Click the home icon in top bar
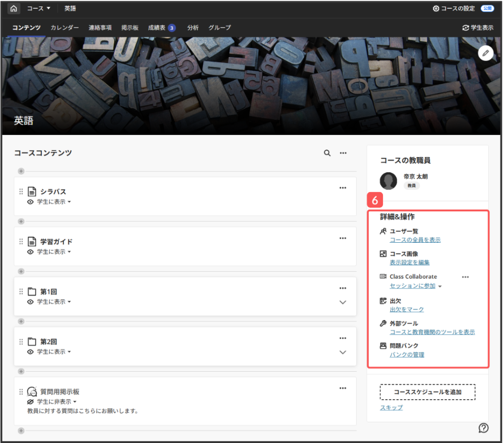Image resolution: width=504 pixels, height=443 pixels. pos(14,8)
